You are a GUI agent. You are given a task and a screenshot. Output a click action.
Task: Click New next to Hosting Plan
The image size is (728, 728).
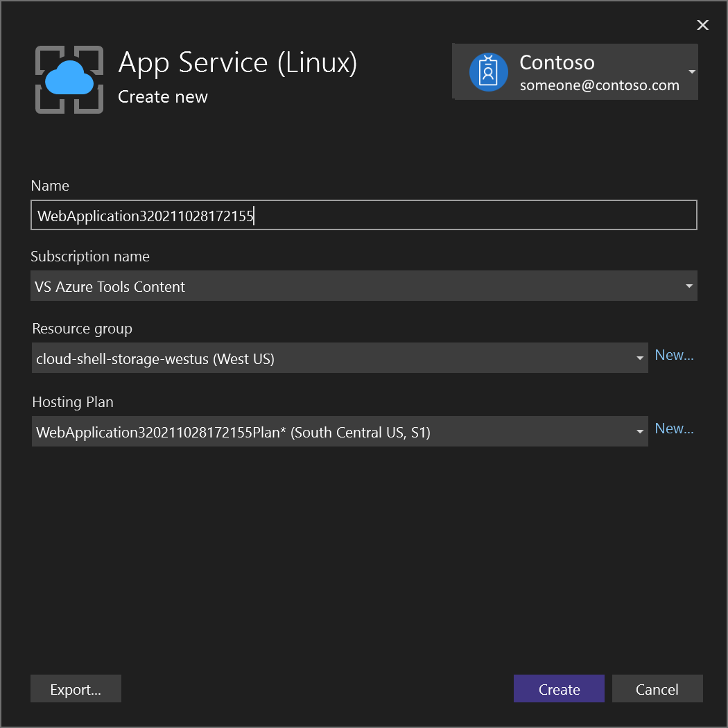[674, 428]
